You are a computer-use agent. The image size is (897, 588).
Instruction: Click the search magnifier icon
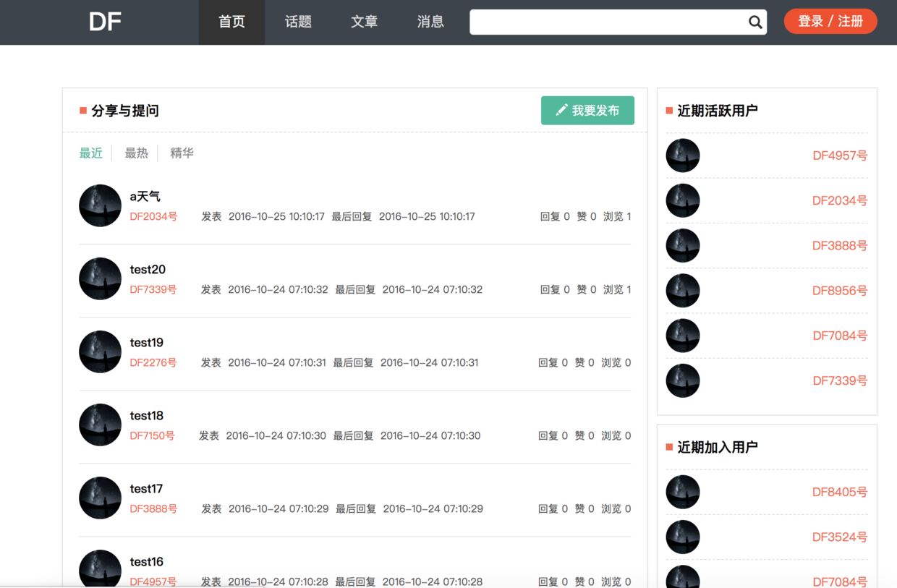[x=755, y=22]
